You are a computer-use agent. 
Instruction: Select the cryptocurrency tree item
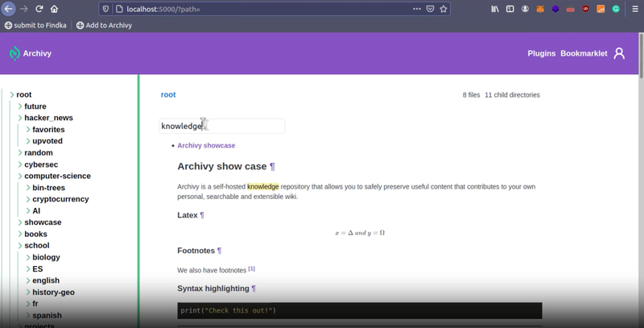pyautogui.click(x=60, y=199)
